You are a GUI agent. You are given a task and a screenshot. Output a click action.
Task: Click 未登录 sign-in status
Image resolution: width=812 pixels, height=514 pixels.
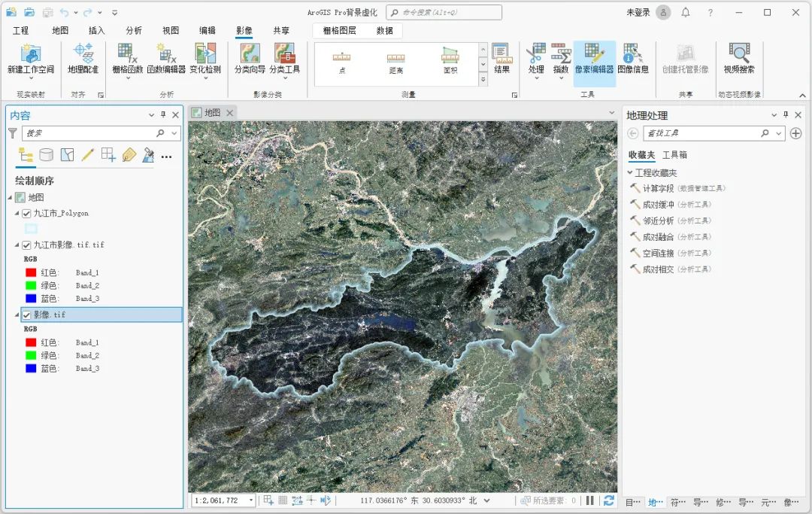638,13
